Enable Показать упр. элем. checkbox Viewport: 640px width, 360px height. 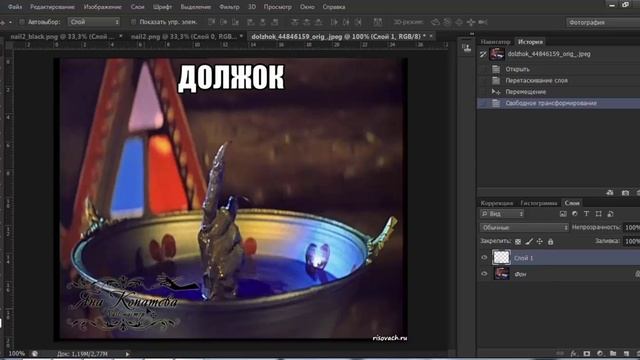pos(133,22)
